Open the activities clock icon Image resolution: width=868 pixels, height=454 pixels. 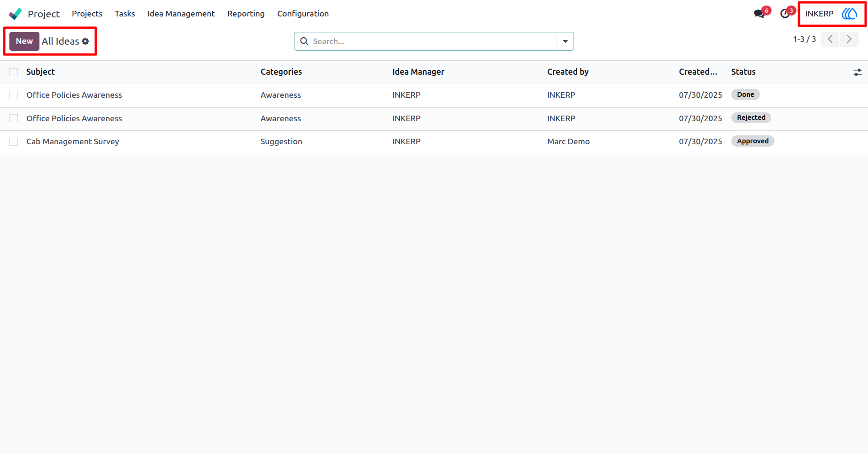coord(784,14)
